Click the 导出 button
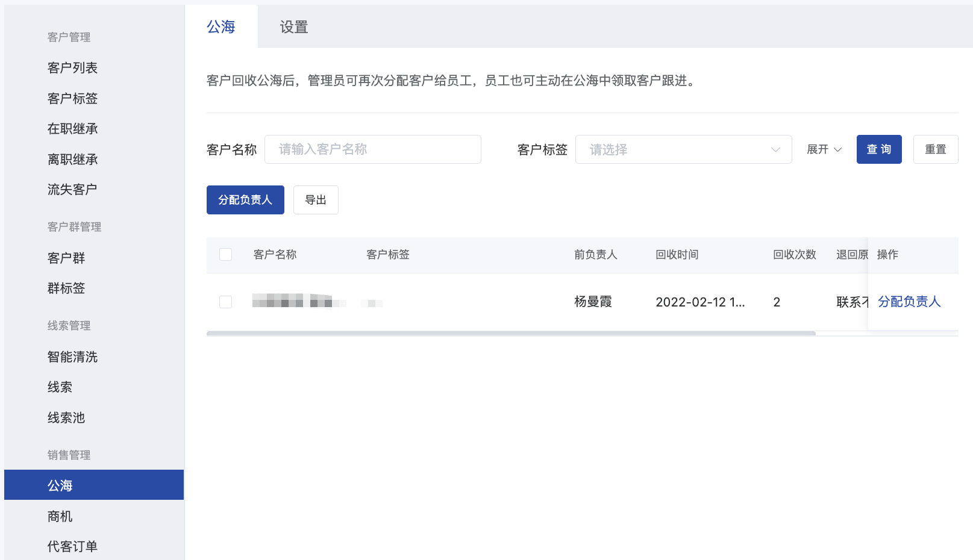The height and width of the screenshot is (560, 973). pos(316,200)
